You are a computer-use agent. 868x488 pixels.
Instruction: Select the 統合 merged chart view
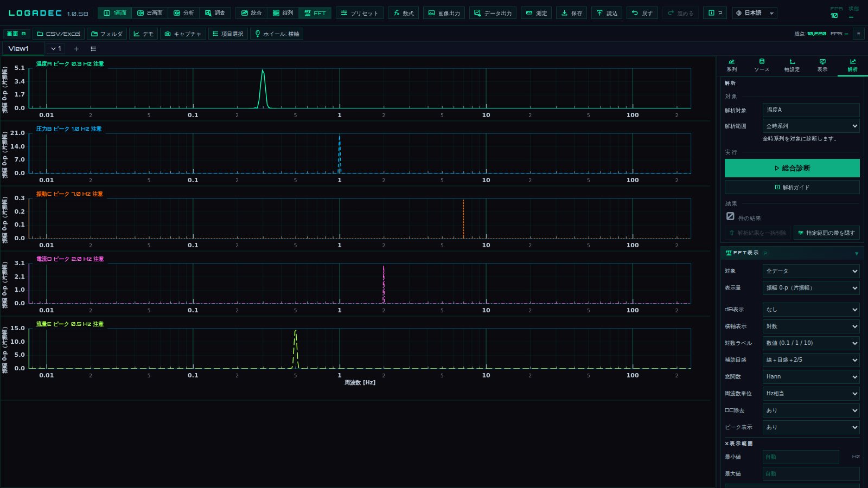pos(251,13)
